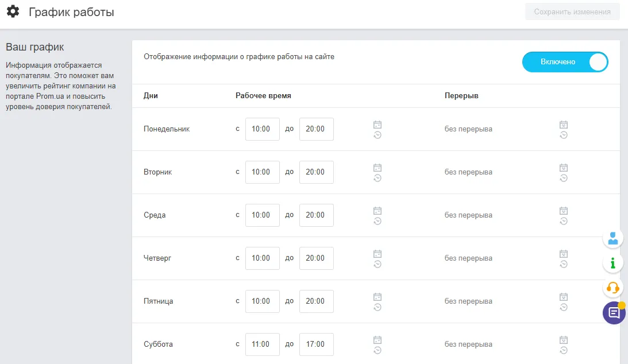Click Monday's working-hours clock reset icon
The image size is (628, 364).
click(x=377, y=135)
